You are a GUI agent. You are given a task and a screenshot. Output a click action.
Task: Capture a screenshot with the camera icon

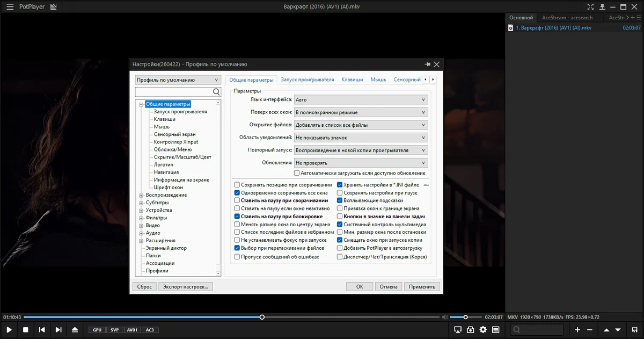point(470,330)
